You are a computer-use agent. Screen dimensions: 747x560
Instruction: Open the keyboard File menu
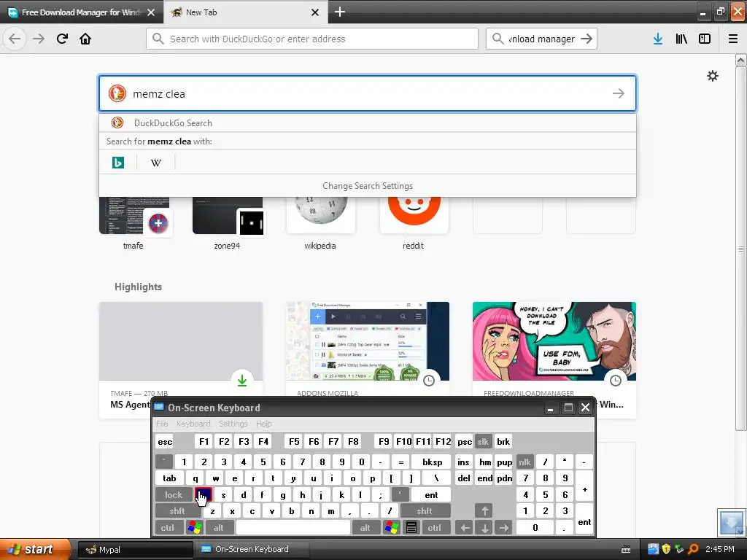162,424
